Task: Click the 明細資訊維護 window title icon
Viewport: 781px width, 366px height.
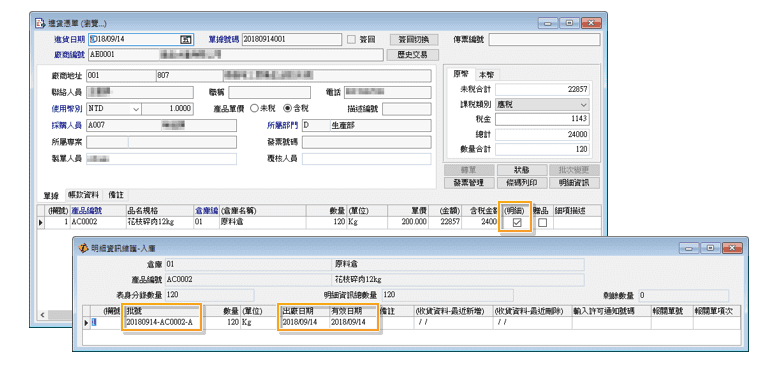Action: click(83, 248)
